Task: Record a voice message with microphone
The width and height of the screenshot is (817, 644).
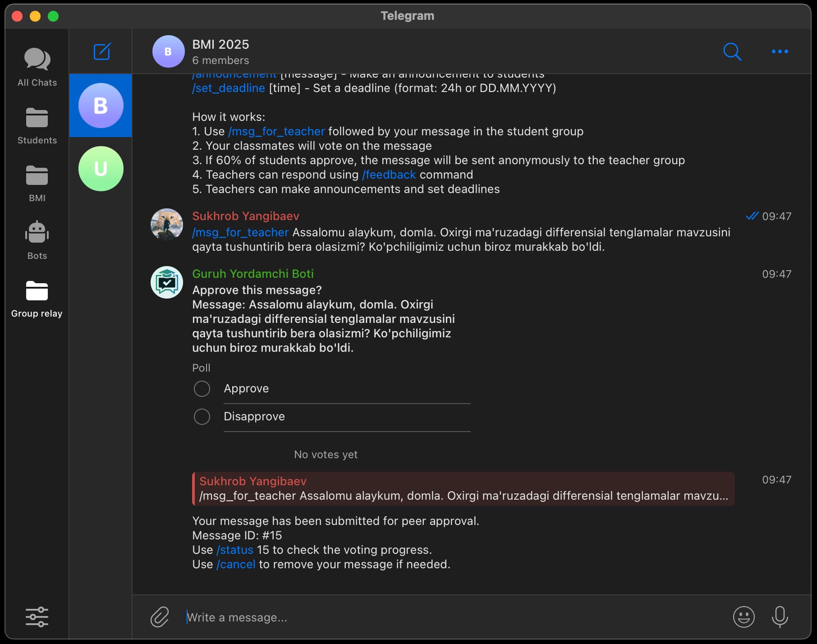Action: [x=780, y=617]
